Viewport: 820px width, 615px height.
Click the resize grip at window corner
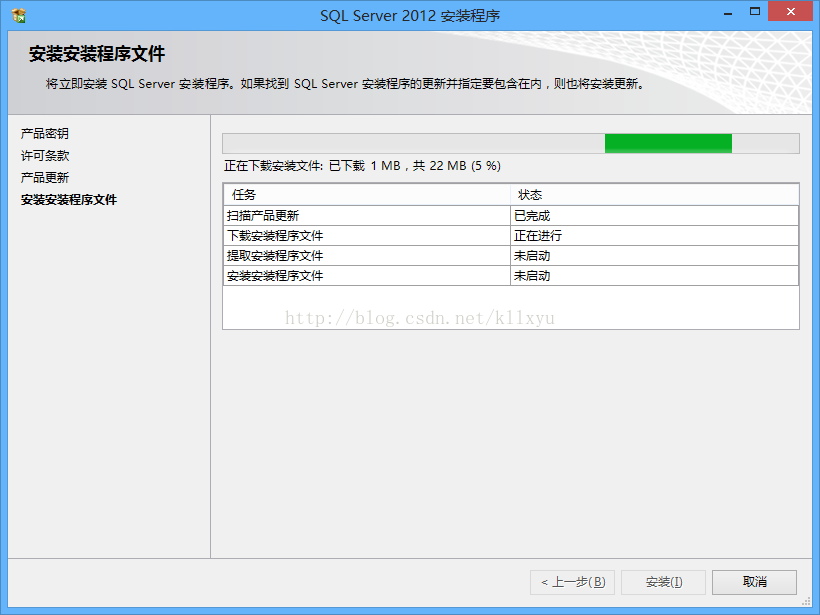pos(807,602)
